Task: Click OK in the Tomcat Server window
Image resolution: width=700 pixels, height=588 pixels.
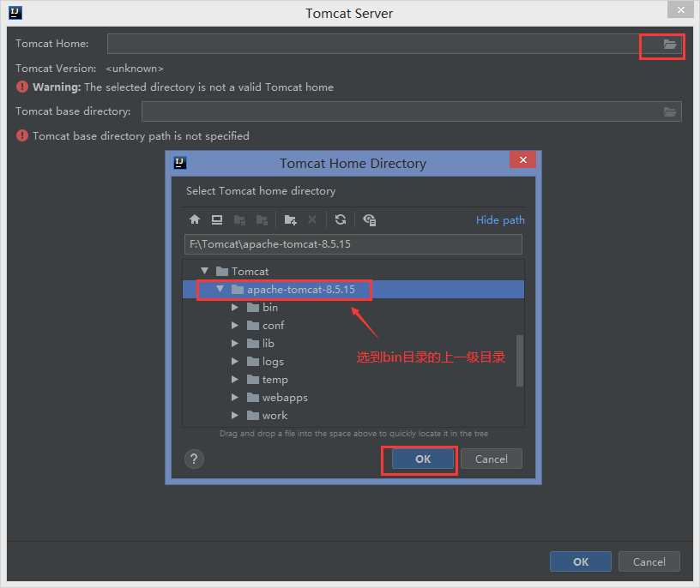Action: (x=581, y=561)
